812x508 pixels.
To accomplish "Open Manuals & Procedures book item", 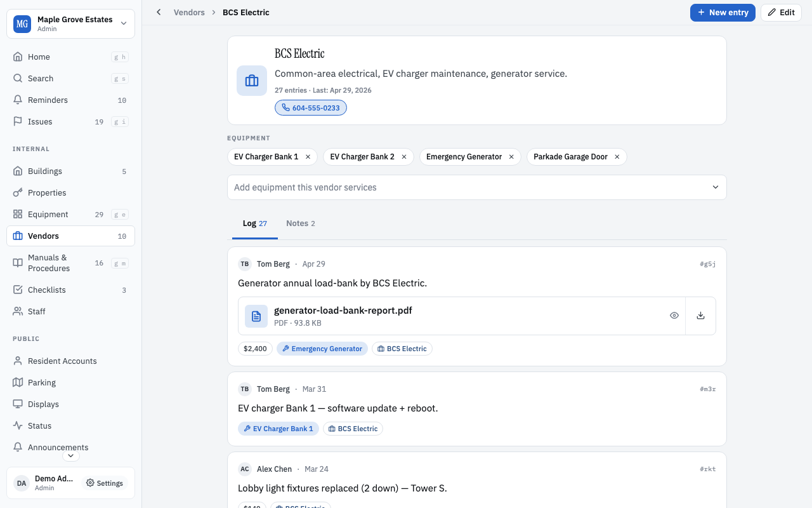I will pos(70,263).
